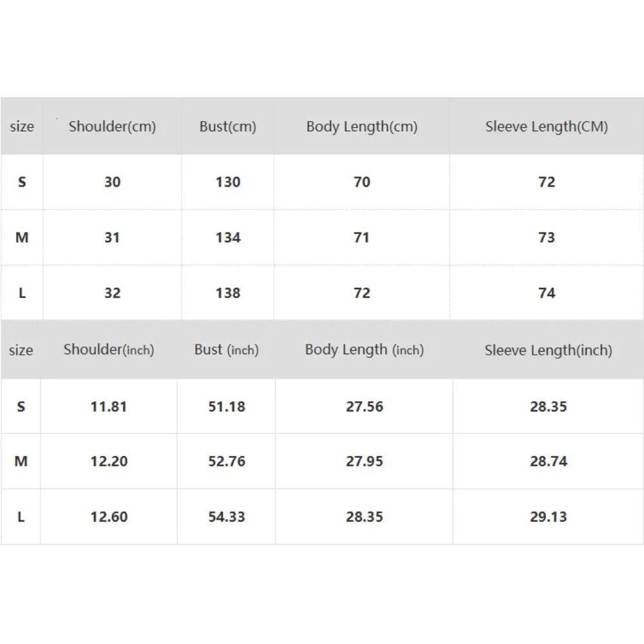Click the body length value 70
The image size is (644, 644).
[362, 182]
